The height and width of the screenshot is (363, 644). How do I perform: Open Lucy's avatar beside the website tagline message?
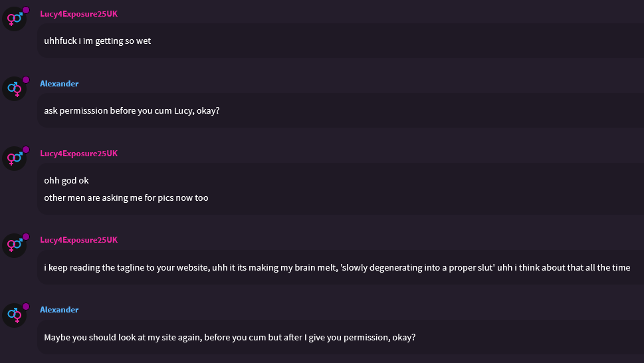pyautogui.click(x=14, y=245)
